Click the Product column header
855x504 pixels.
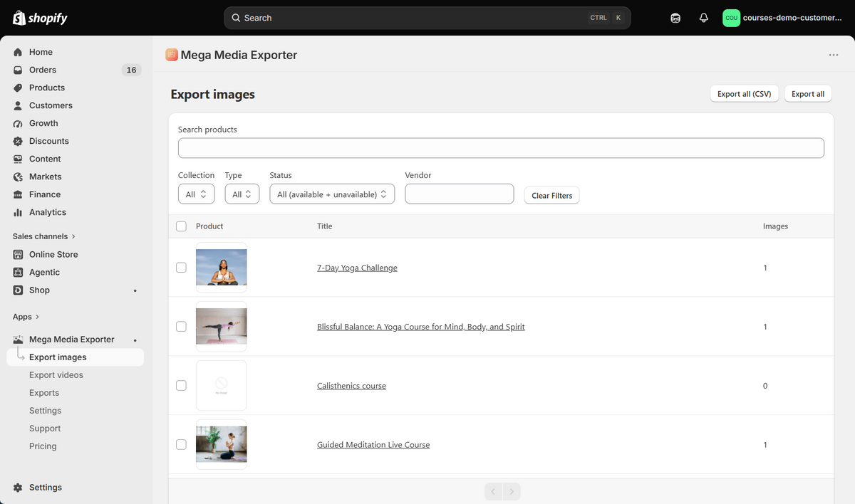pyautogui.click(x=209, y=226)
